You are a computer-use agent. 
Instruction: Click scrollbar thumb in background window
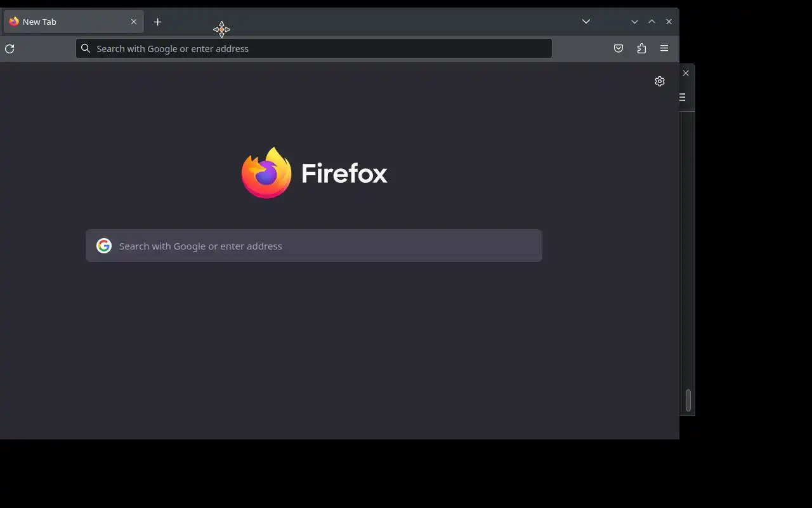688,400
